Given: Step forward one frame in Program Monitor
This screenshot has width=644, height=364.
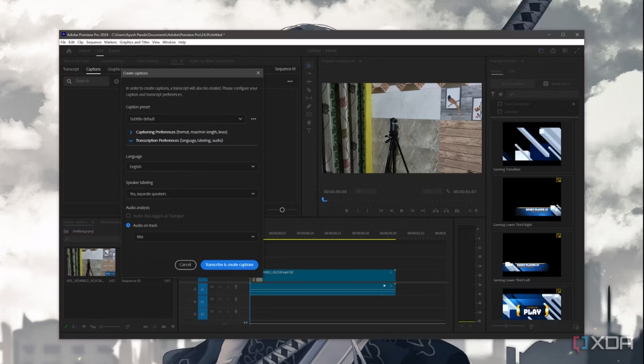Looking at the screenshot, I should point(413,211).
